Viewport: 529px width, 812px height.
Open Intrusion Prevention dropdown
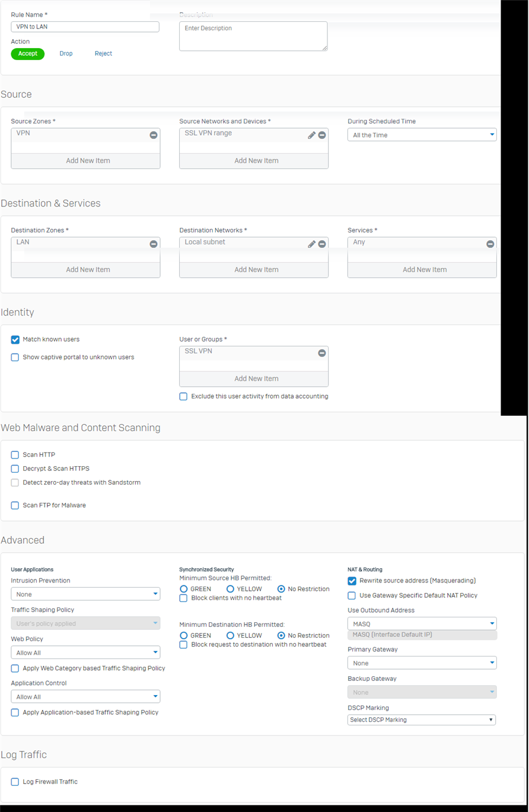pyautogui.click(x=85, y=594)
